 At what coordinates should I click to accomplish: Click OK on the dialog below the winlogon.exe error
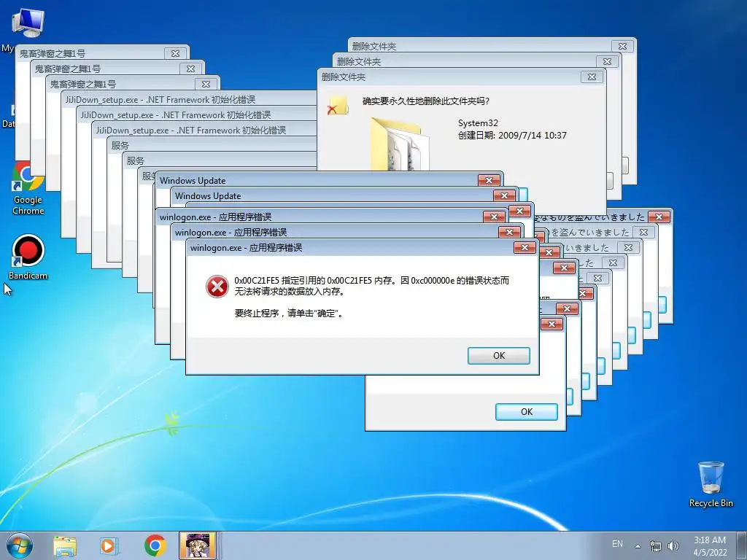click(x=527, y=412)
